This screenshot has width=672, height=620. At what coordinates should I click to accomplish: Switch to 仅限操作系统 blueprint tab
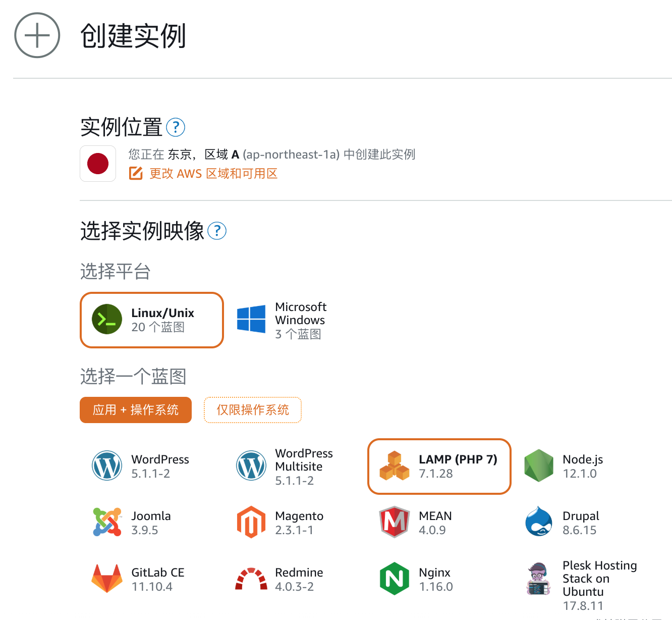click(253, 410)
